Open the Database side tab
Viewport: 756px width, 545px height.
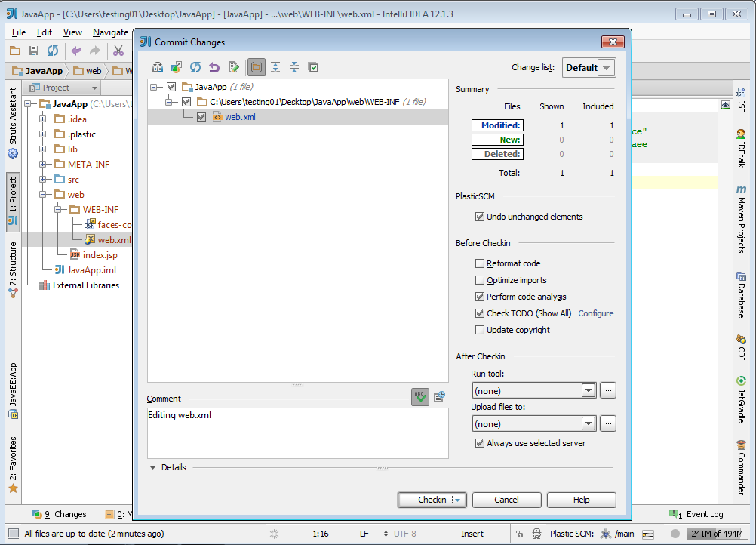[742, 294]
